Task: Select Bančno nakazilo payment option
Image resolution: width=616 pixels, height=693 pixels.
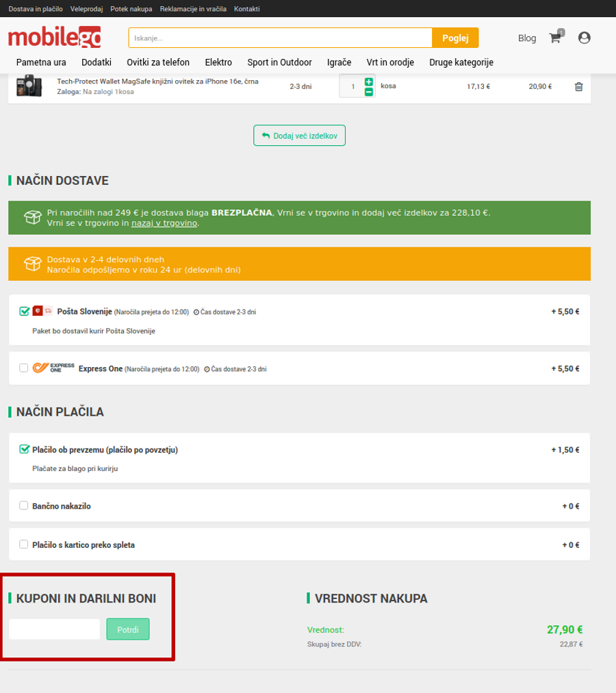Action: coord(24,506)
